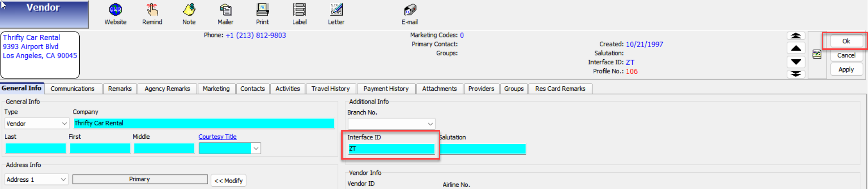
Task: Open the Payment History tab
Action: point(386,89)
